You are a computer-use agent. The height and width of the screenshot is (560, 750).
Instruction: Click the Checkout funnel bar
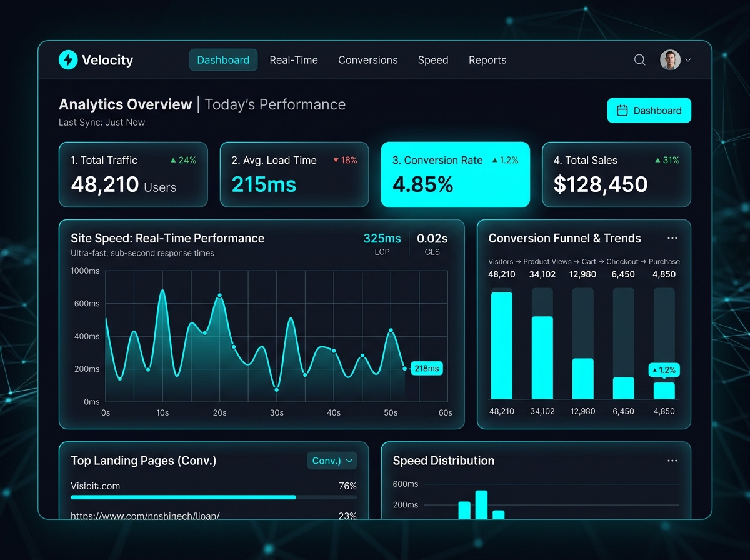pyautogui.click(x=624, y=388)
